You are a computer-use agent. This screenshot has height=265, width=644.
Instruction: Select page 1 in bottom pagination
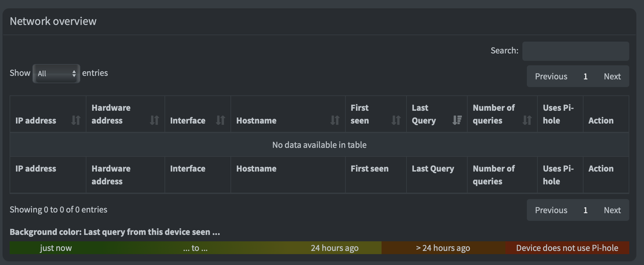(585, 210)
